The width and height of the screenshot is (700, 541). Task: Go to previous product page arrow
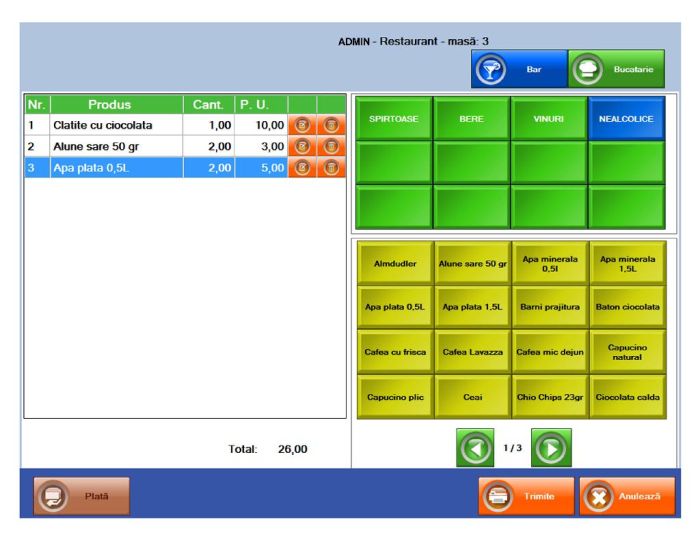click(475, 447)
